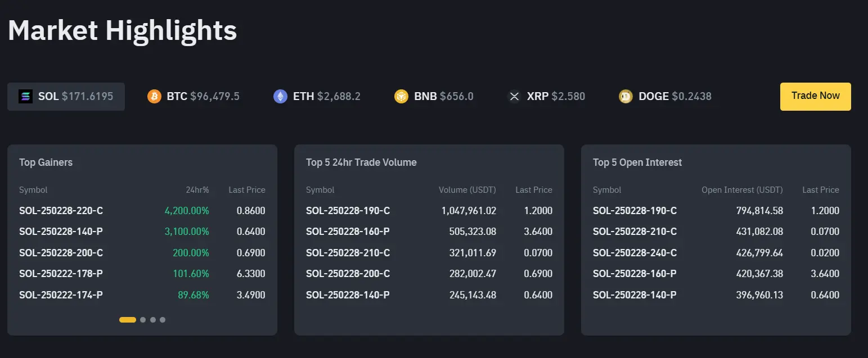
Task: Select the first (active) Top Gainers page dot
Action: [128, 320]
